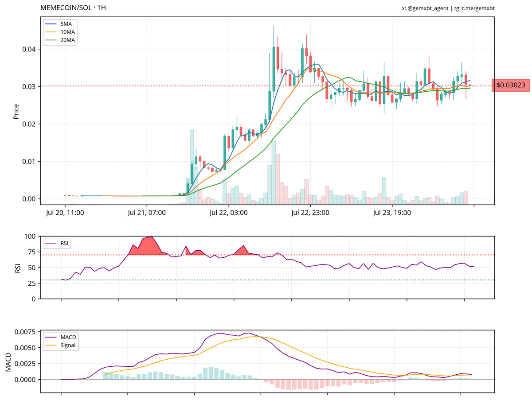Click the MACD vertical axis label
This screenshot has height=400, width=532.
click(8, 361)
